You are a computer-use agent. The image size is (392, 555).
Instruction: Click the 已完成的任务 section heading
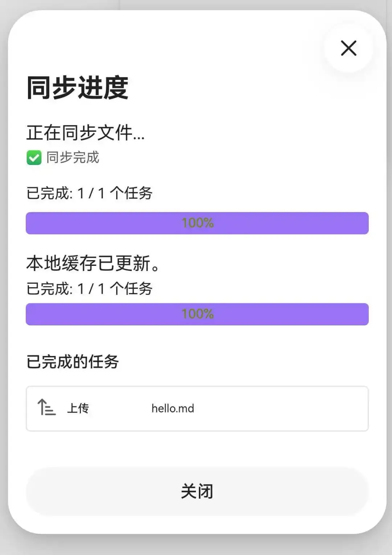(73, 362)
